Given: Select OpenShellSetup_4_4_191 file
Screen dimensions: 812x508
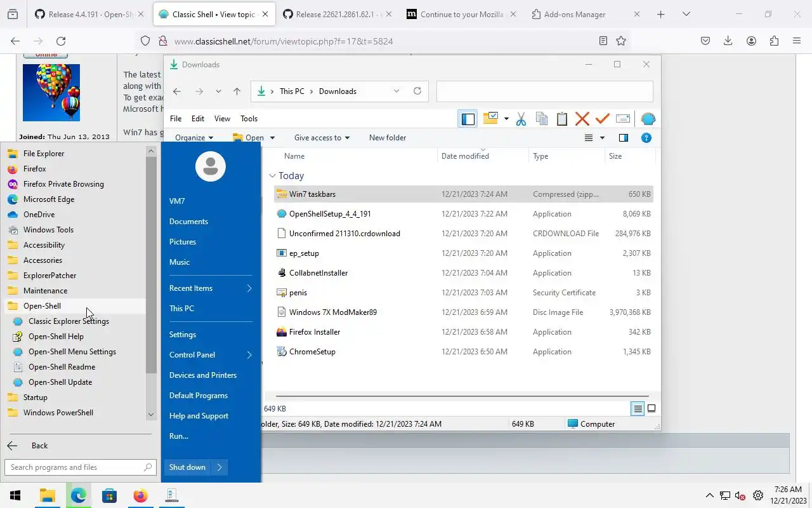Looking at the screenshot, I should tap(464, 214).
